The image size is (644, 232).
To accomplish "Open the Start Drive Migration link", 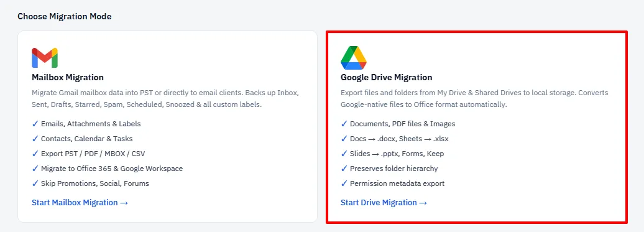I will point(384,202).
